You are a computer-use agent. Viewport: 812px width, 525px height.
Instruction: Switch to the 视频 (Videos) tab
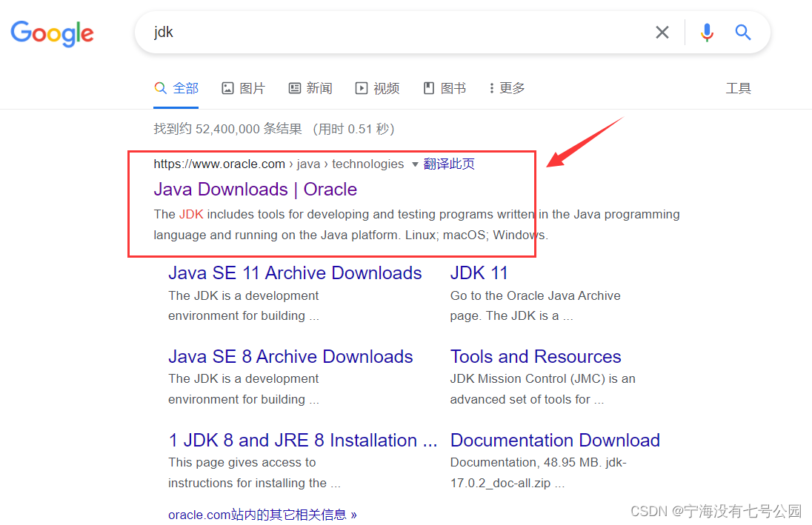pos(377,88)
